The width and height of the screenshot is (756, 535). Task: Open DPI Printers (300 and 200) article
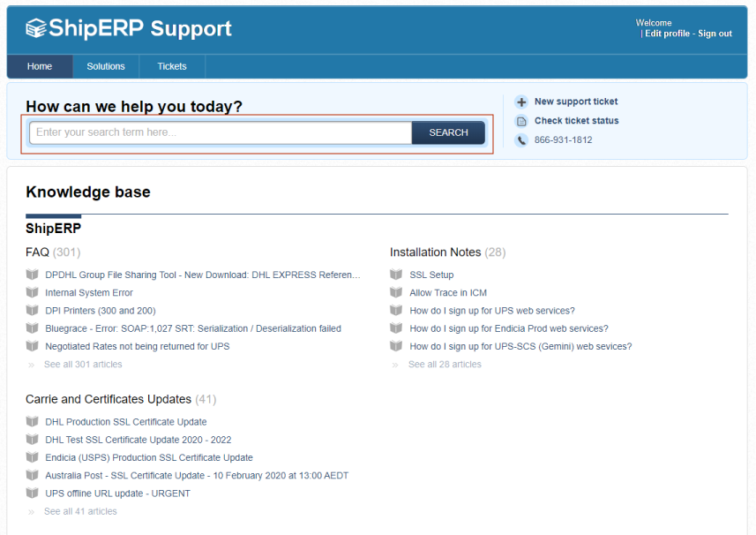coord(101,310)
